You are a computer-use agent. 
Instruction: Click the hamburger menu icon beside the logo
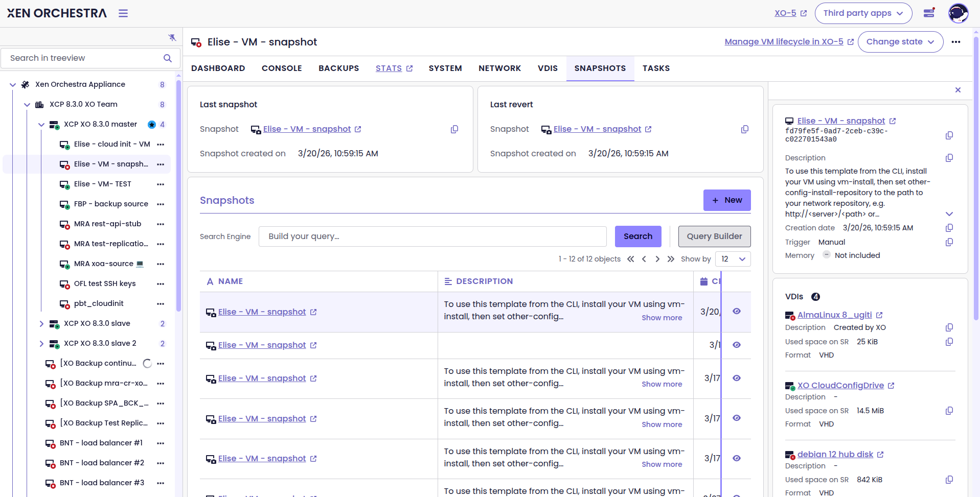tap(123, 13)
